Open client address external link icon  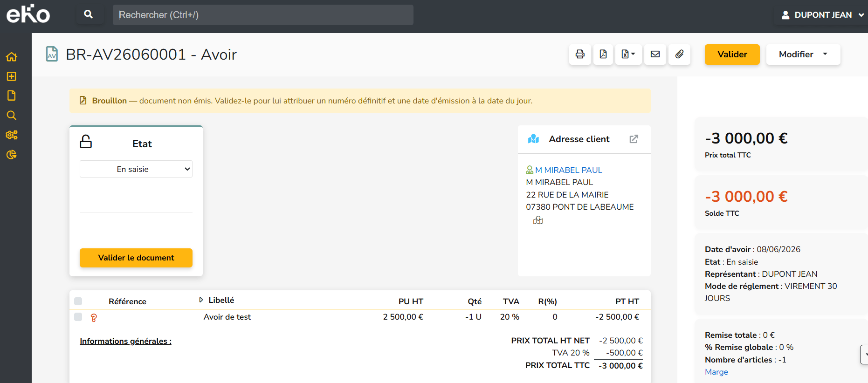(634, 139)
